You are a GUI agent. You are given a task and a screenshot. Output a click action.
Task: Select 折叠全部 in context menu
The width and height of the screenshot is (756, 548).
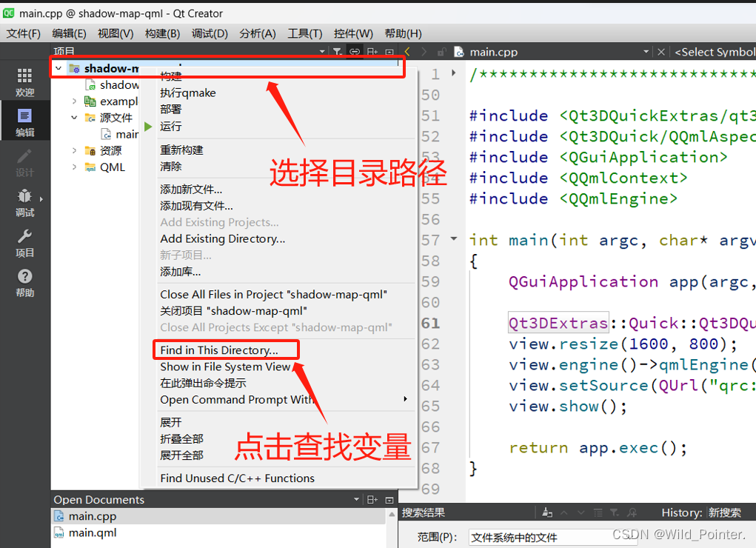tap(181, 439)
